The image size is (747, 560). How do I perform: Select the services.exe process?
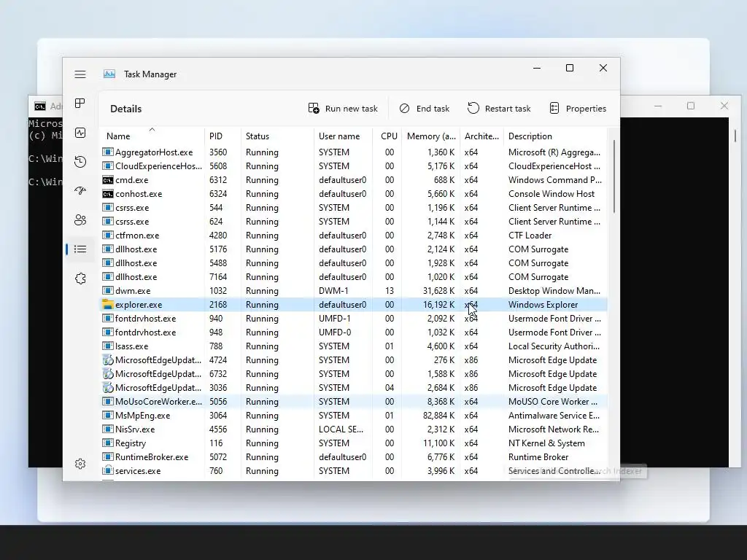pyautogui.click(x=354, y=470)
